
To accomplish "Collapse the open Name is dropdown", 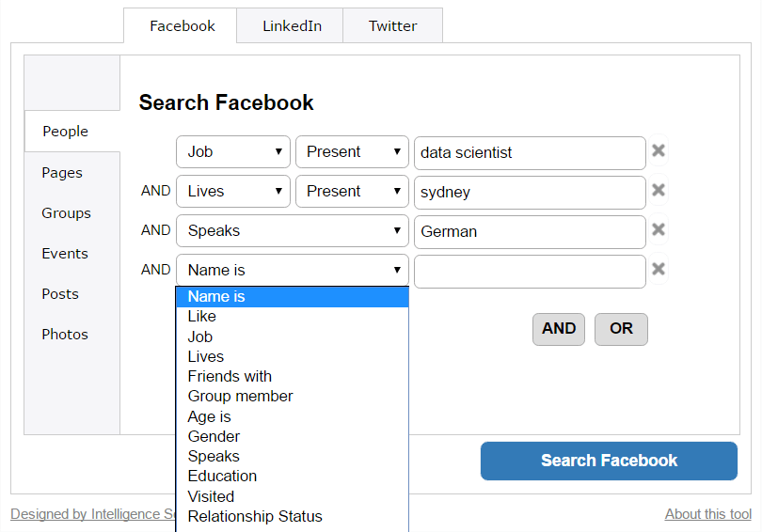I will click(292, 270).
